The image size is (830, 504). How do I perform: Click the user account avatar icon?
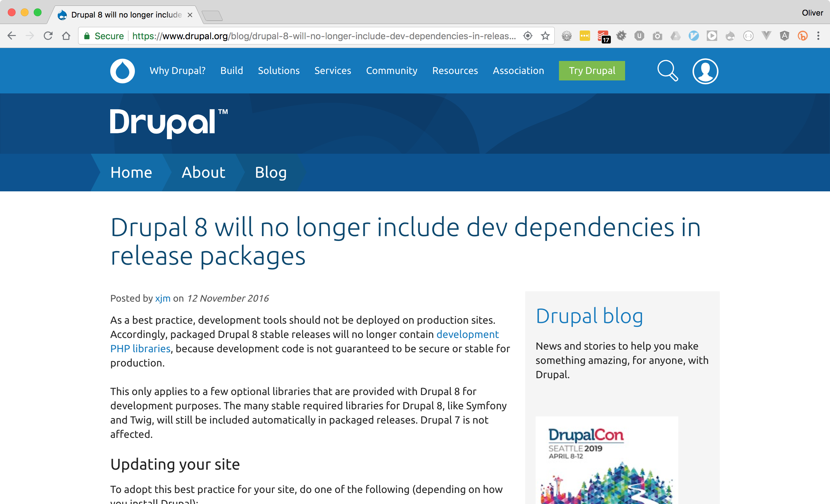coord(705,71)
